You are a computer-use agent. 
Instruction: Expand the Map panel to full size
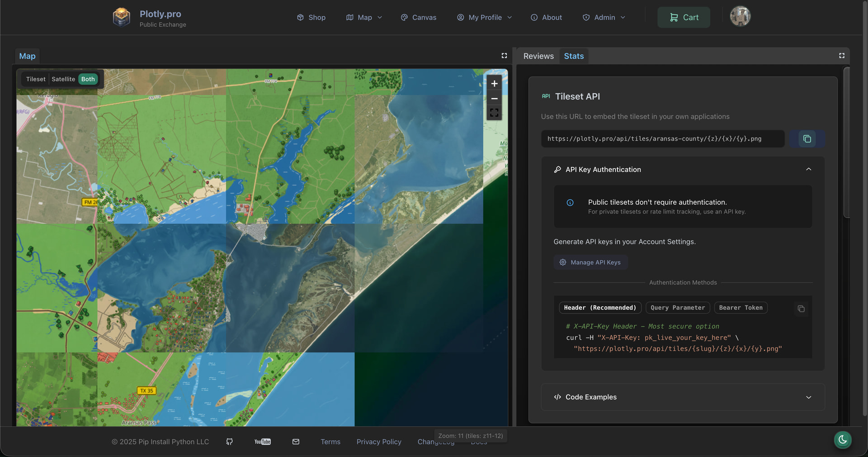504,56
